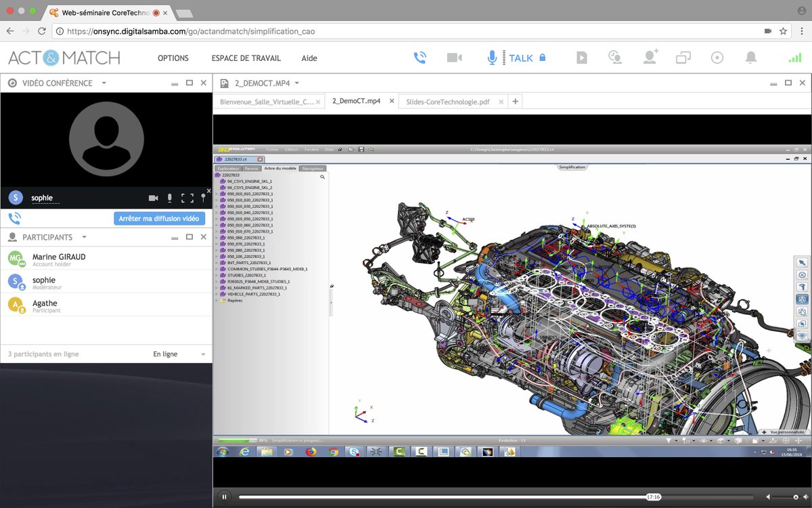
Task: Click the screen sharing windows icon
Action: [683, 58]
